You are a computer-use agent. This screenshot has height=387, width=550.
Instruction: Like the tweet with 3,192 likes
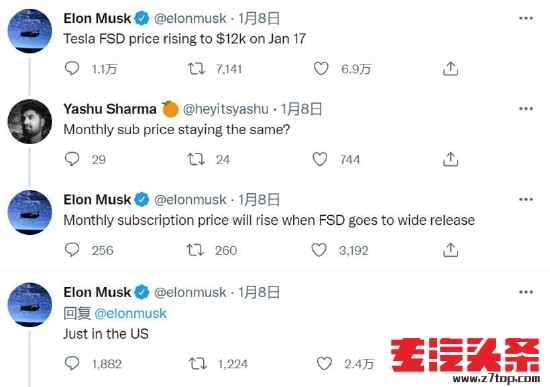[x=319, y=250]
